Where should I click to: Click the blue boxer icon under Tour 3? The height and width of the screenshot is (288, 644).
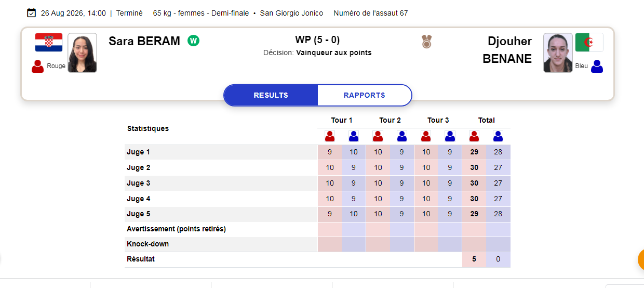pos(450,136)
